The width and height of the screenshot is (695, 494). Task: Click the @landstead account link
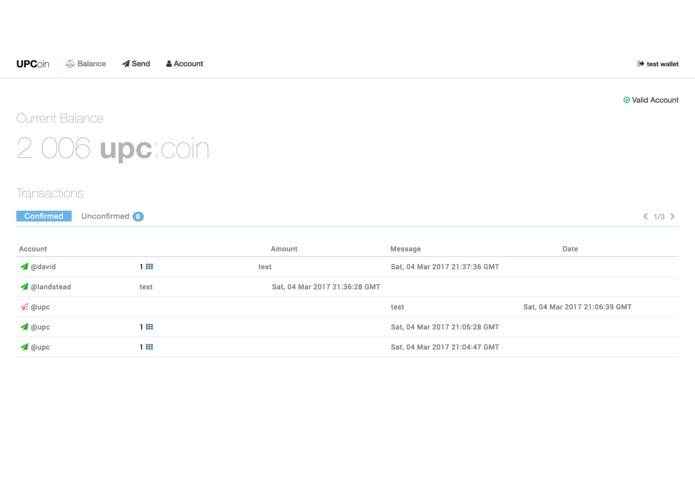click(51, 287)
